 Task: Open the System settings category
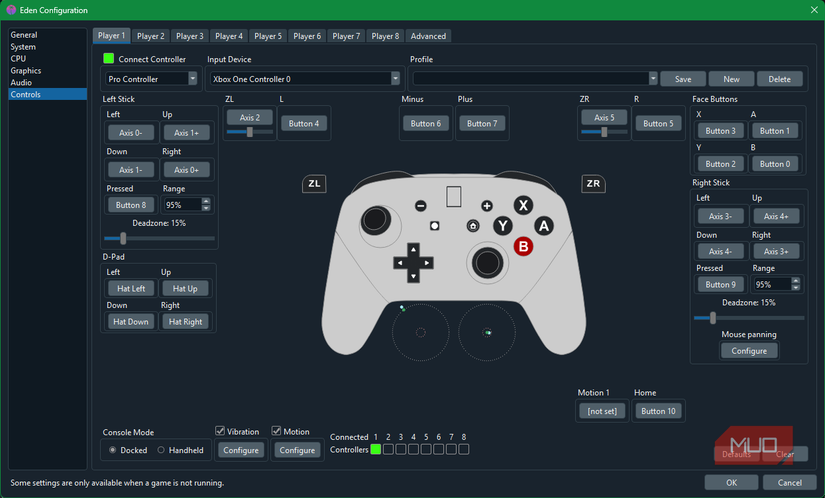pyautogui.click(x=23, y=47)
